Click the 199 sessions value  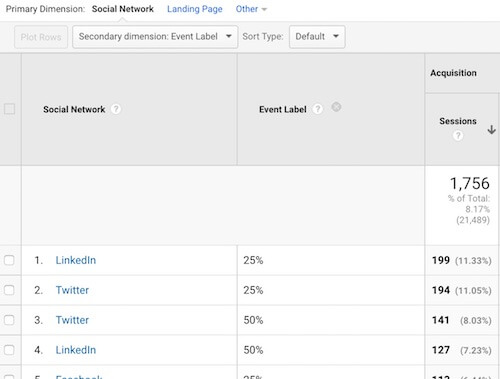click(x=441, y=260)
